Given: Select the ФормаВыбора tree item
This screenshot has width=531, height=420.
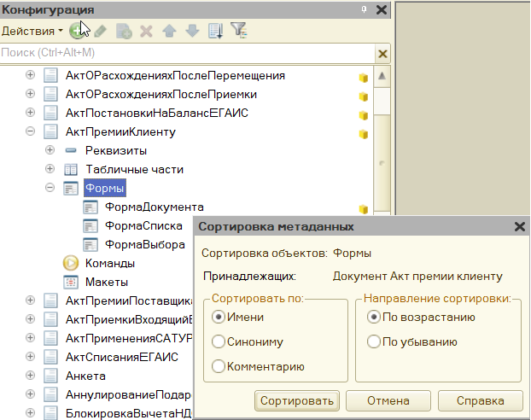Looking at the screenshot, I should coord(144,244).
